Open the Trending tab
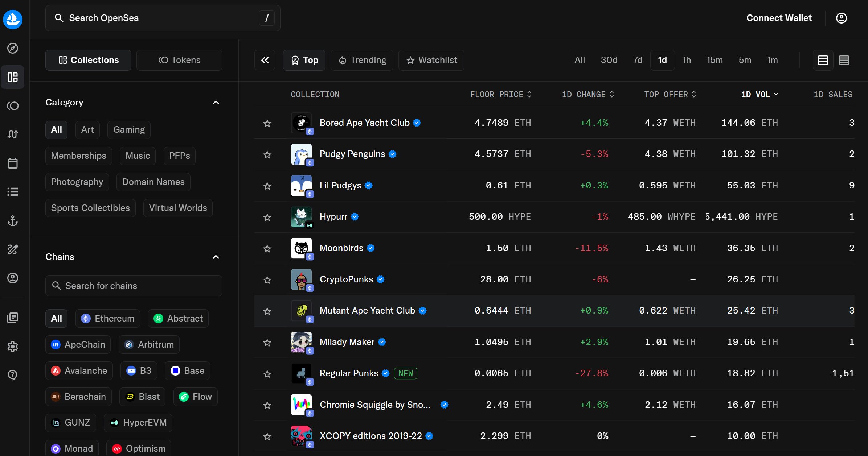This screenshot has width=868, height=456. [362, 60]
